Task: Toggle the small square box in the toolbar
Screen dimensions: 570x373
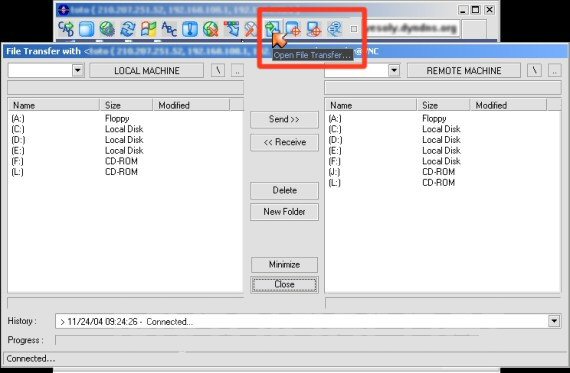Action: coord(354,29)
